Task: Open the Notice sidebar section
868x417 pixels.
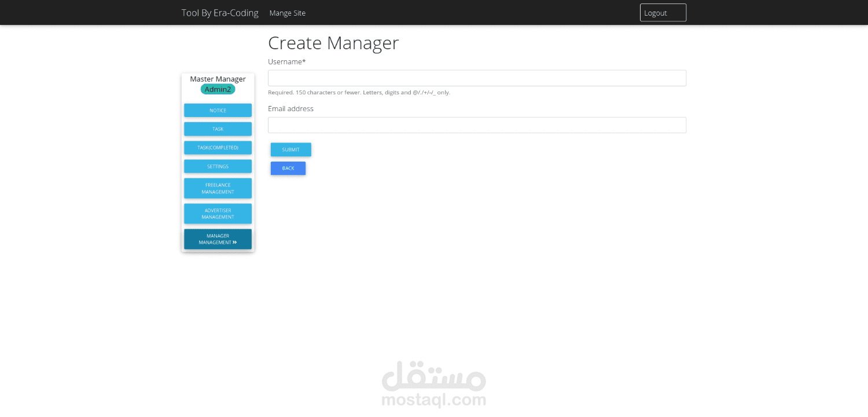Action: click(x=218, y=110)
